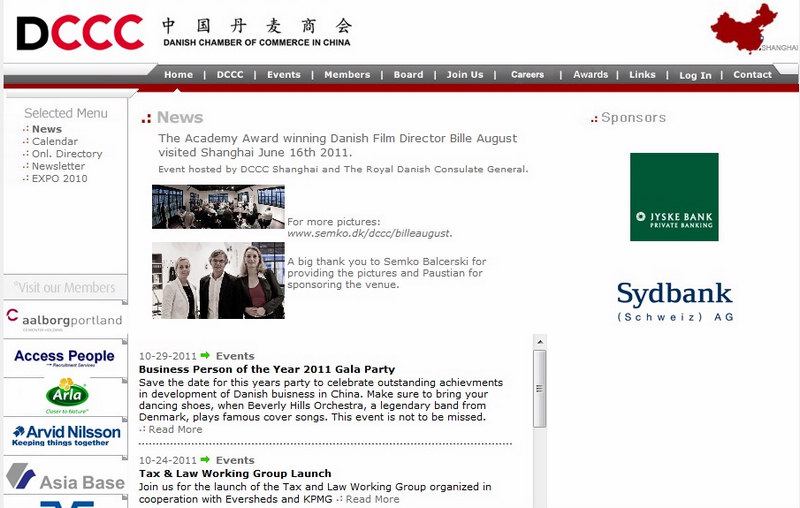Select Onl. Directory in the sidebar

[x=67, y=154]
